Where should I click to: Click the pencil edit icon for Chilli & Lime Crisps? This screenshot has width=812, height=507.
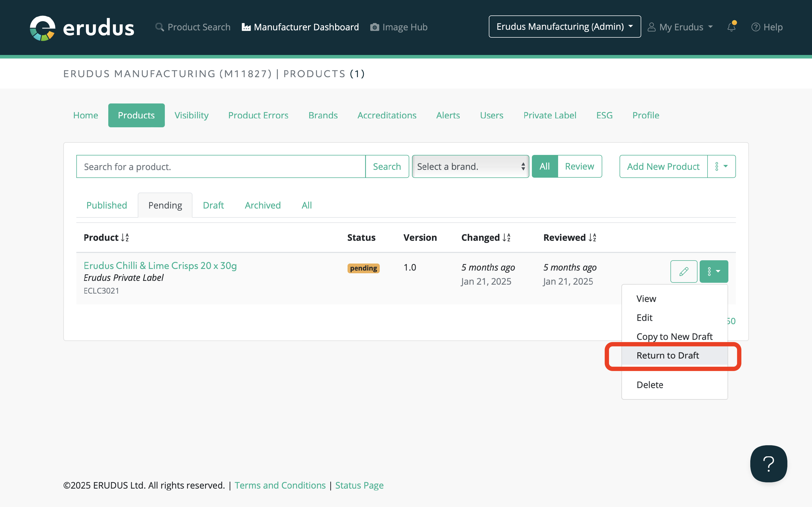tap(684, 271)
